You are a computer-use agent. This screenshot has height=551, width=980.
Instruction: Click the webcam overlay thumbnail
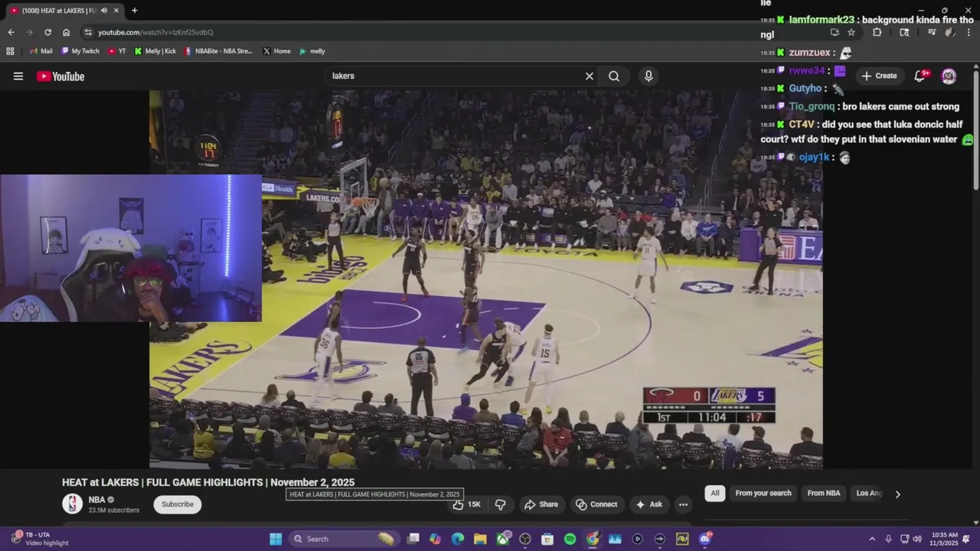(x=131, y=248)
